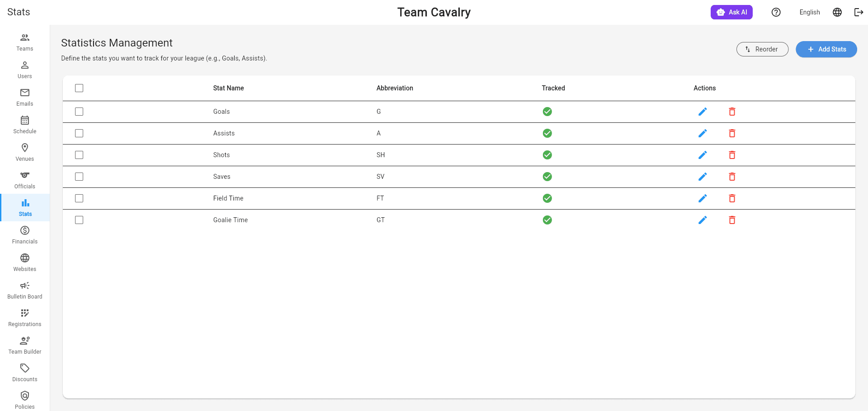Open Teams in the sidebar
The image size is (868, 411).
pyautogui.click(x=25, y=42)
